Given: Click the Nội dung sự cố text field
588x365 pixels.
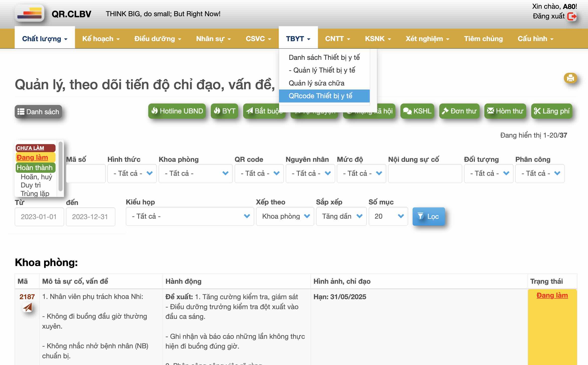Looking at the screenshot, I should [425, 173].
